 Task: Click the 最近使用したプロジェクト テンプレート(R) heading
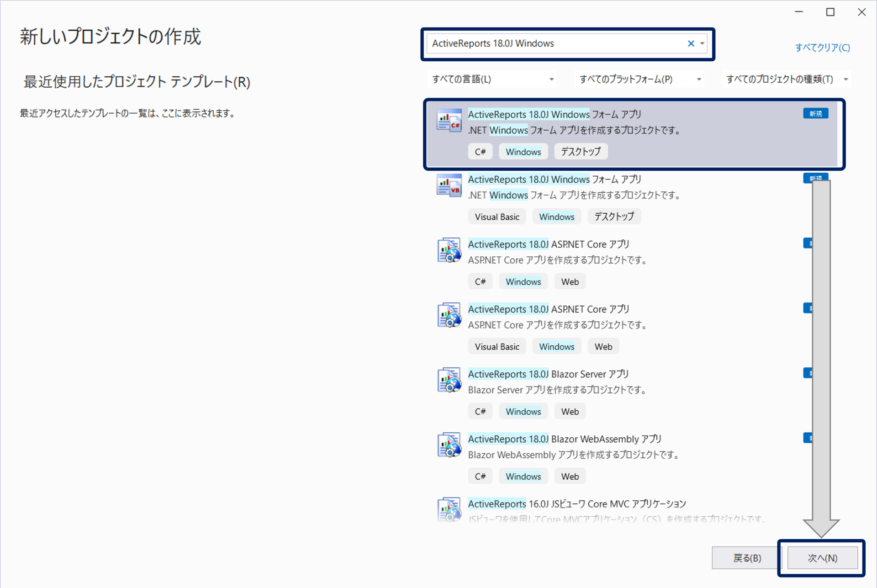pyautogui.click(x=137, y=82)
